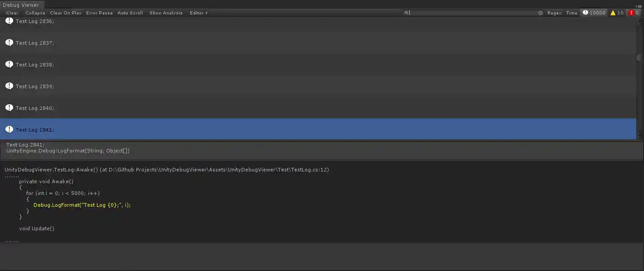
Task: Open the Editor target dropdown
Action: click(x=199, y=13)
